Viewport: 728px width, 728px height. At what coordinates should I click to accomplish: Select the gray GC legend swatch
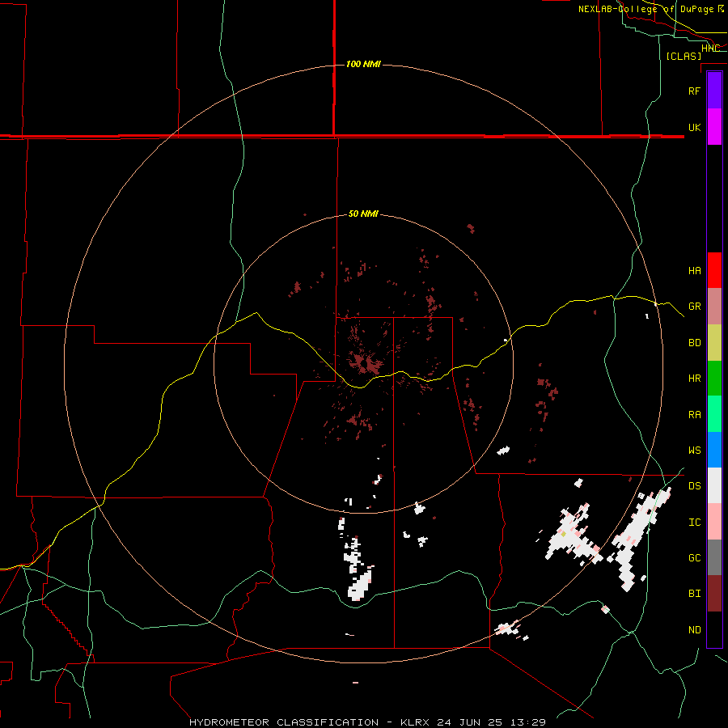tap(714, 557)
